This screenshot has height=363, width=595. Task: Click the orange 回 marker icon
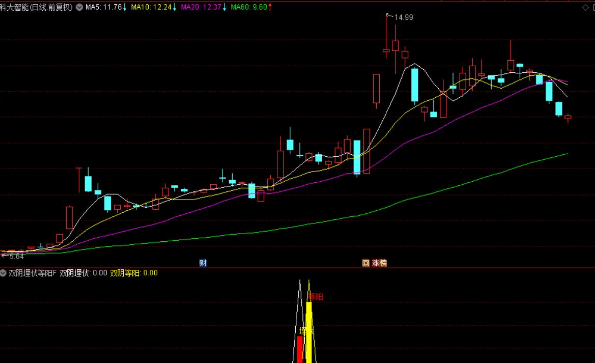366,262
